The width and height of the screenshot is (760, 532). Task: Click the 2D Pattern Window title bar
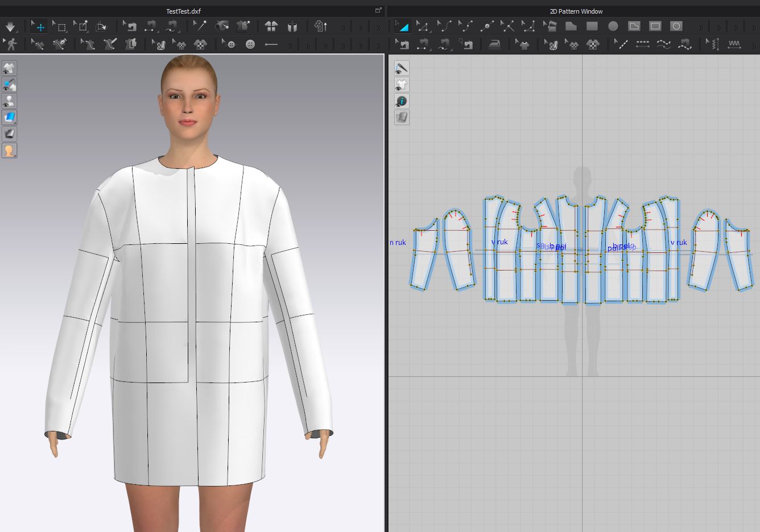pyautogui.click(x=576, y=11)
